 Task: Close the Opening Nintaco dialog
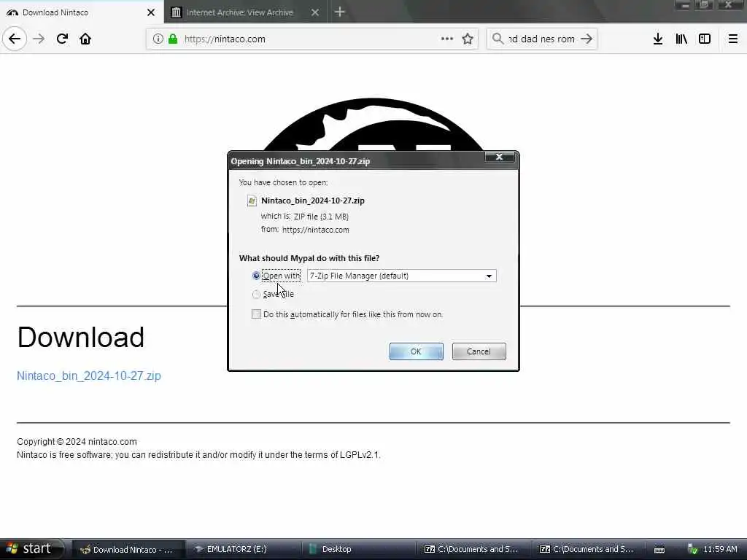pyautogui.click(x=499, y=157)
